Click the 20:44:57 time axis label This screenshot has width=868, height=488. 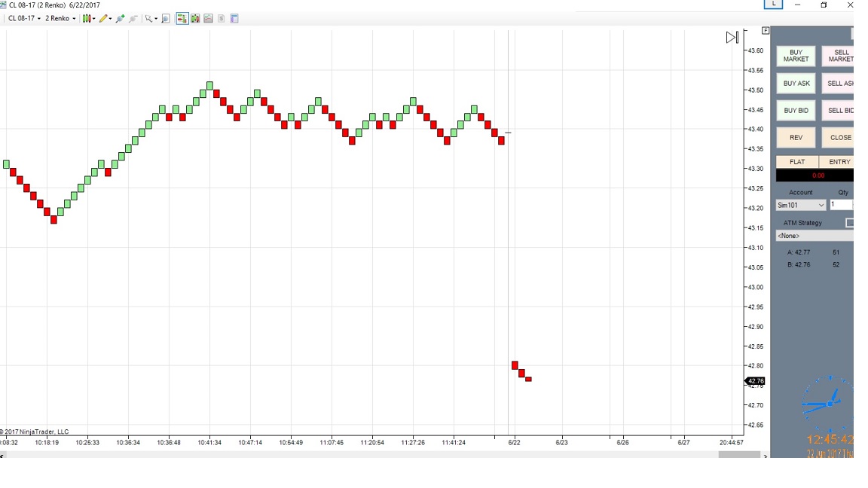pos(732,443)
